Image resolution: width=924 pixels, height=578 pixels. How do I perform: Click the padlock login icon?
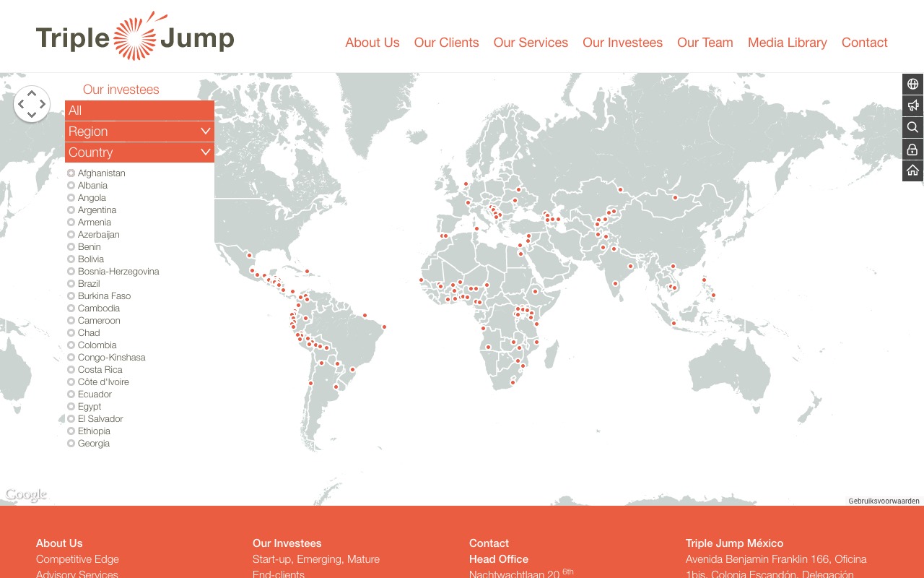click(x=912, y=149)
